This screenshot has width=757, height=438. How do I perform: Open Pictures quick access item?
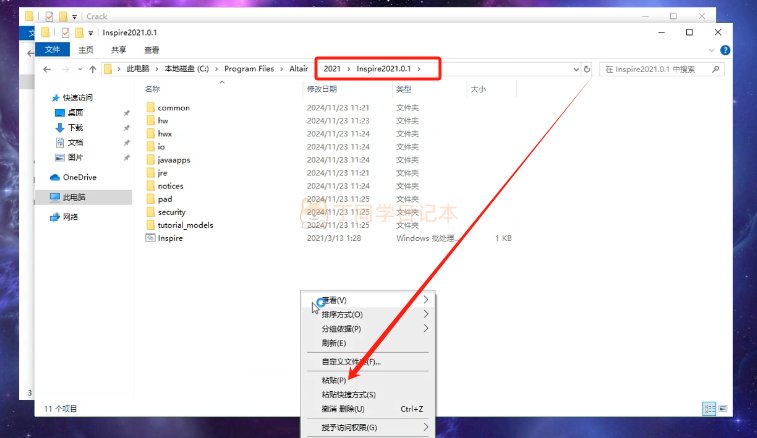(70, 157)
